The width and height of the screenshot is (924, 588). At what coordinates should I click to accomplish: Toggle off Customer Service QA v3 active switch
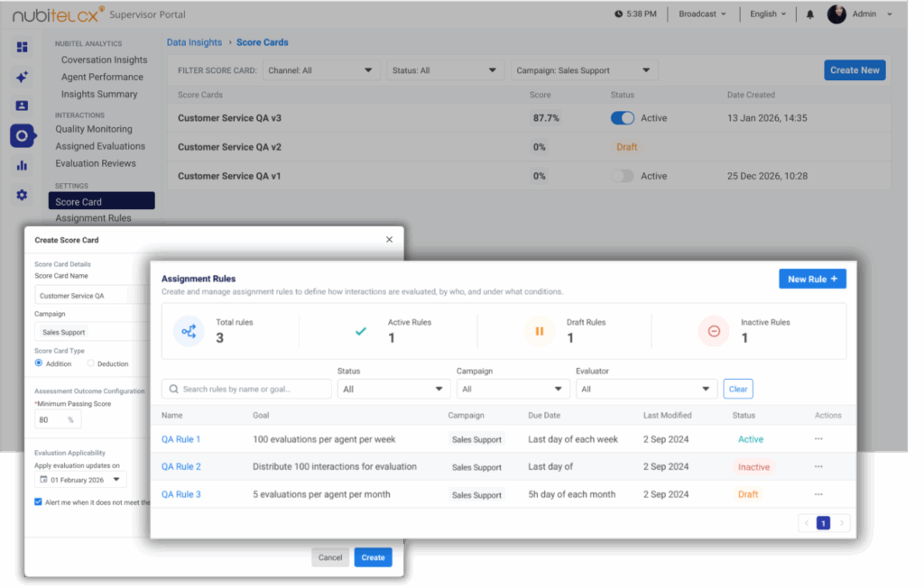pos(623,118)
